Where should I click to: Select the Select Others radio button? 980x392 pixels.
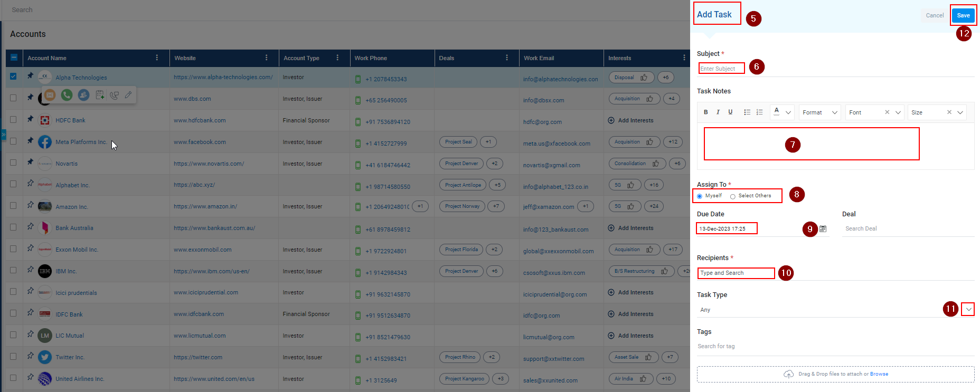tap(732, 196)
